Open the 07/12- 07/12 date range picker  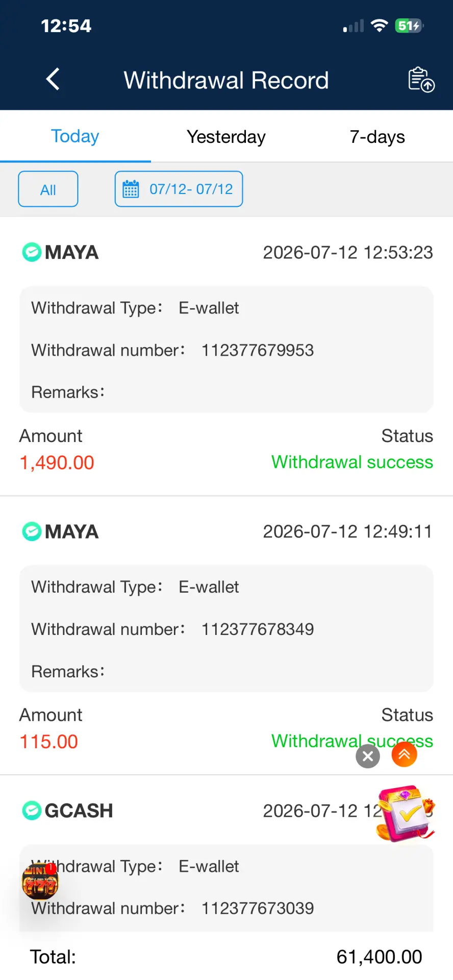point(179,189)
